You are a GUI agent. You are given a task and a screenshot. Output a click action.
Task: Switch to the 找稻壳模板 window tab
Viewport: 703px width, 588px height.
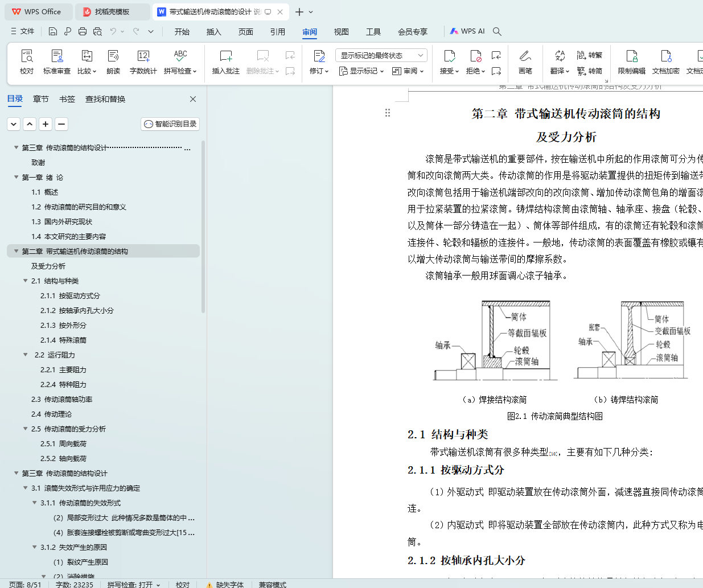click(113, 11)
